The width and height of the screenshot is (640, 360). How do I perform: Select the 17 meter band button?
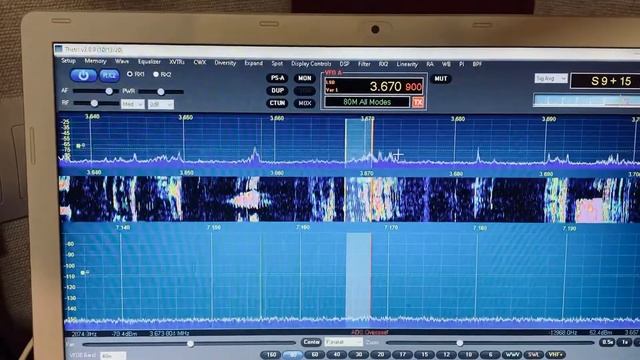tap(402, 355)
